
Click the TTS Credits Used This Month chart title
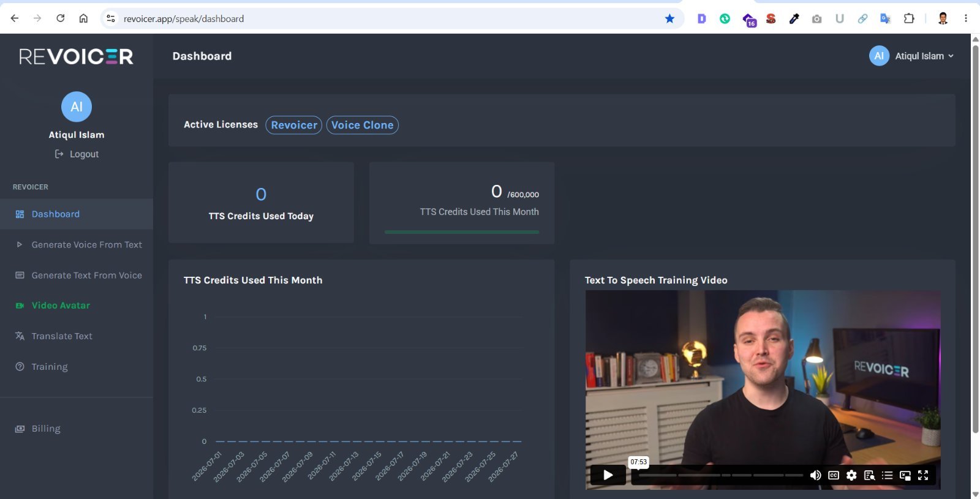click(x=253, y=280)
